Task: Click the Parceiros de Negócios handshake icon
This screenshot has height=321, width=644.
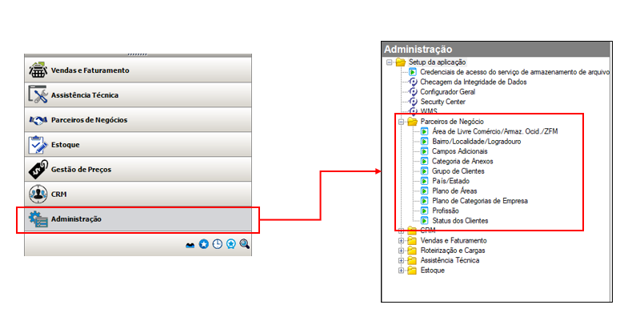Action: (38, 119)
